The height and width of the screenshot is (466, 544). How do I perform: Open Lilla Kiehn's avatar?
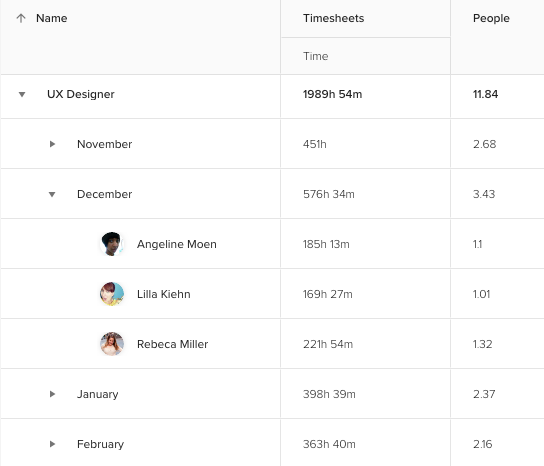112,294
